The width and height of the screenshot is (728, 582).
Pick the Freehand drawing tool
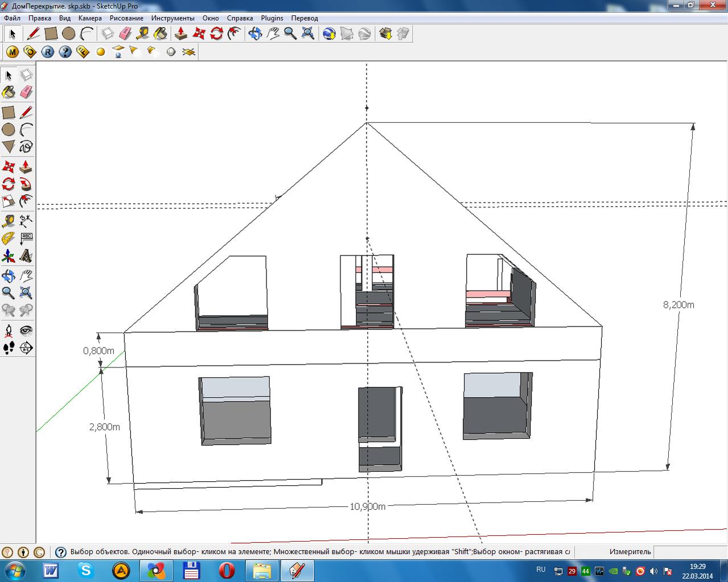coord(26,146)
